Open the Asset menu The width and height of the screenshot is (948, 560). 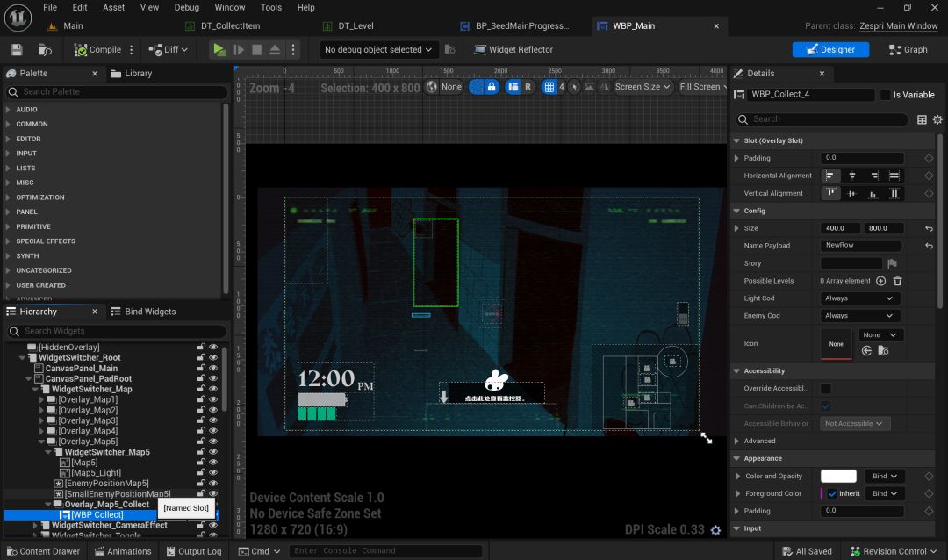click(113, 7)
